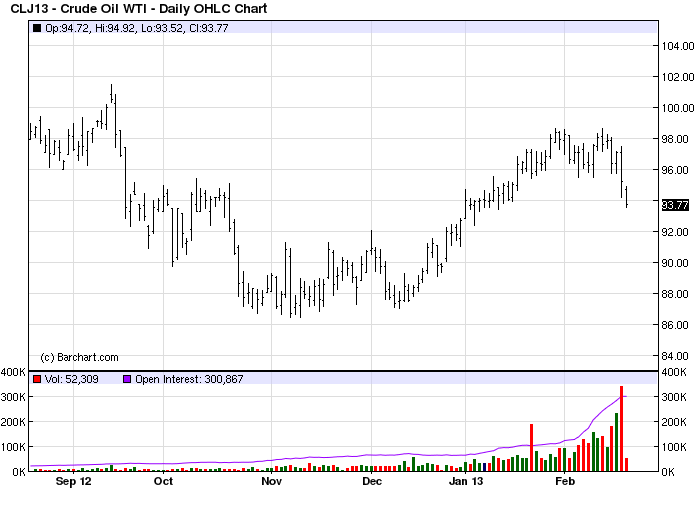Click the 90.00 price axis label
This screenshot has height=512, width=700.
pyautogui.click(x=675, y=263)
